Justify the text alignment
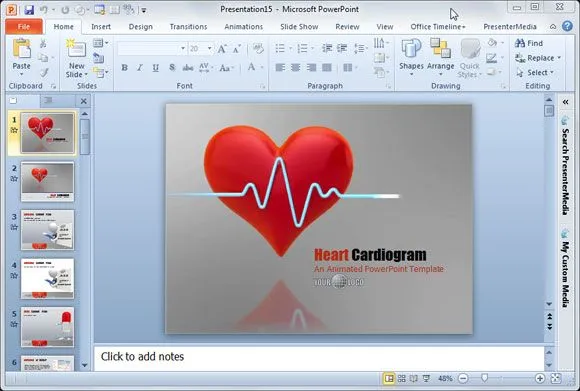Viewport: 580px width, 391px height. [327, 67]
